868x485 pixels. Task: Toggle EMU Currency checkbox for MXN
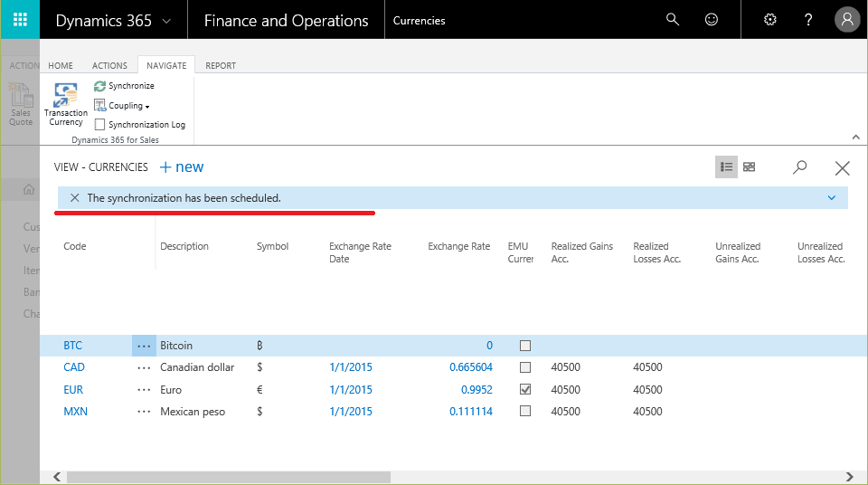525,411
